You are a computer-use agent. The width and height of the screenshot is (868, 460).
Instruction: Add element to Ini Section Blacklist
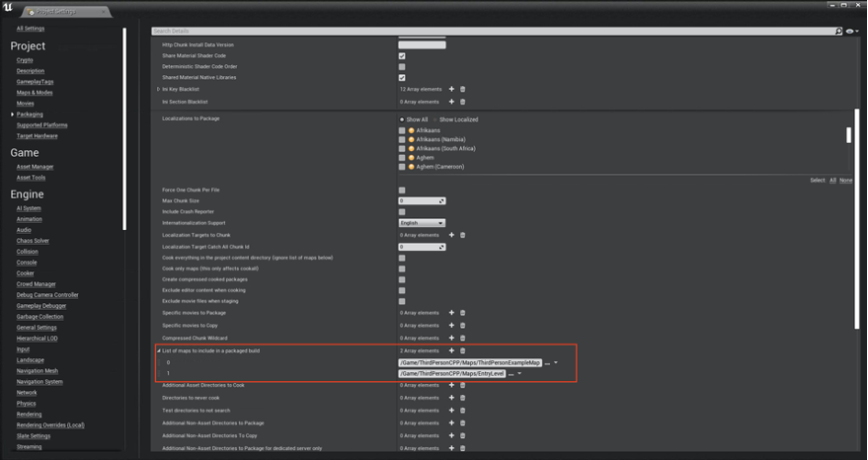point(451,102)
